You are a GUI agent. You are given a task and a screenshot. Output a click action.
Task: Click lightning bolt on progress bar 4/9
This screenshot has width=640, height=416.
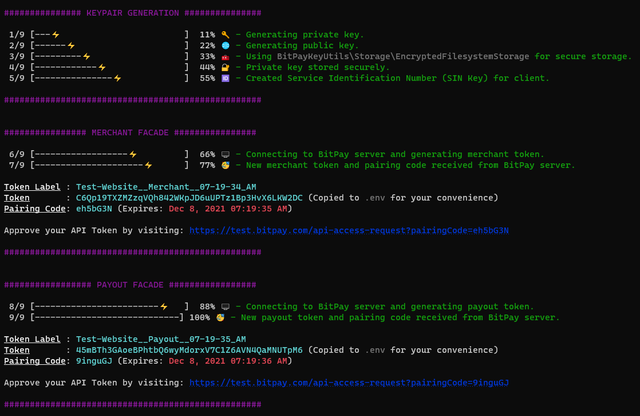coord(102,67)
